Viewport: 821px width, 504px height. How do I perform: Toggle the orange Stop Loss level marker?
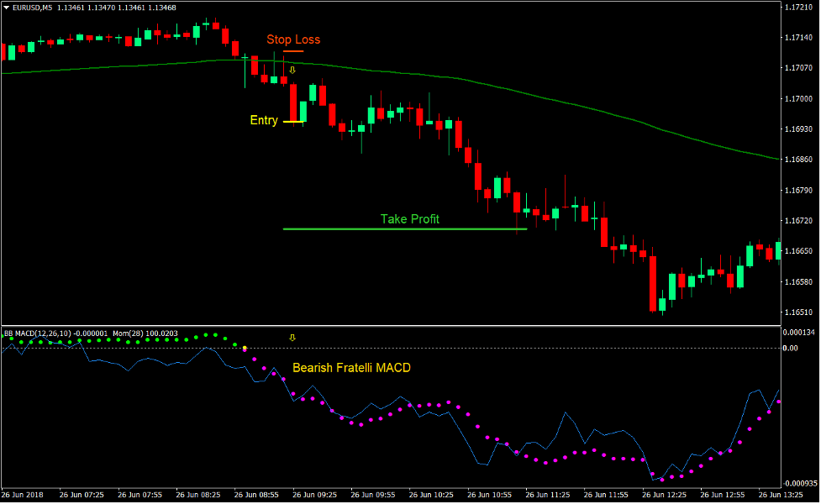pos(293,51)
